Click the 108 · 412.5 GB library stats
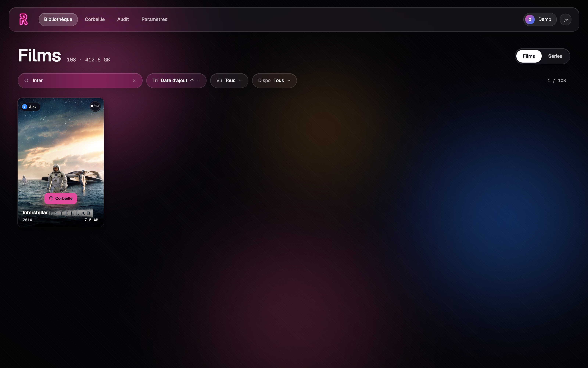This screenshot has height=368, width=588. tap(88, 60)
